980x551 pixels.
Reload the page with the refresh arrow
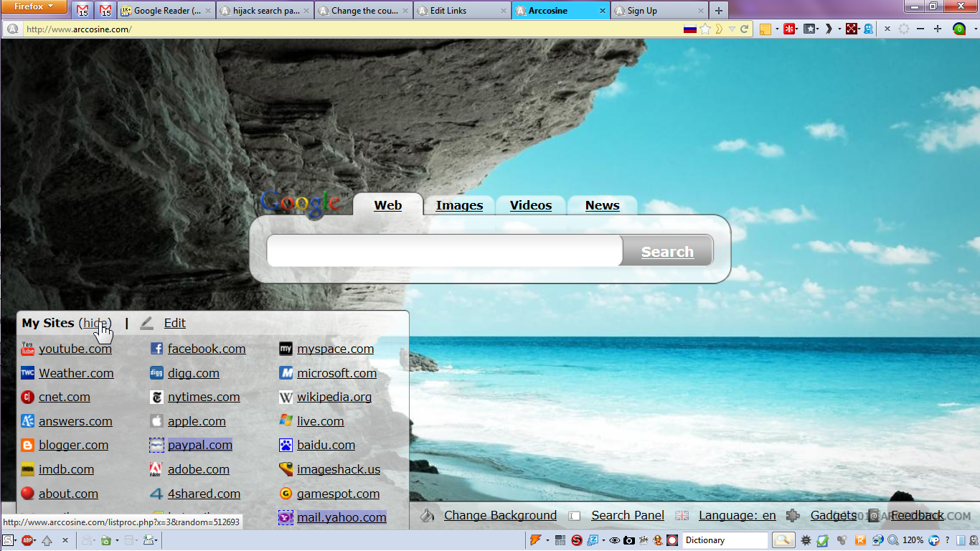click(x=745, y=29)
